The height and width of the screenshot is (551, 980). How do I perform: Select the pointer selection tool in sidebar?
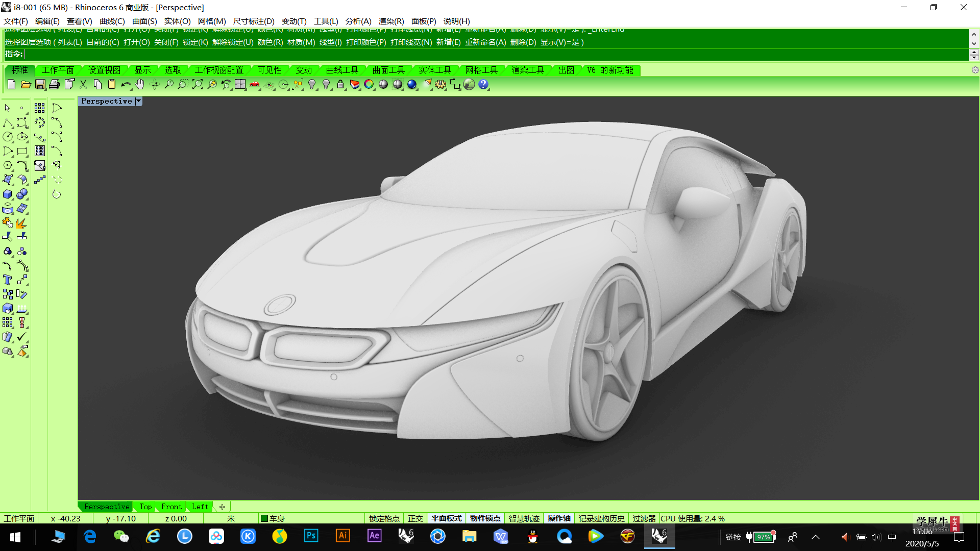[8, 108]
